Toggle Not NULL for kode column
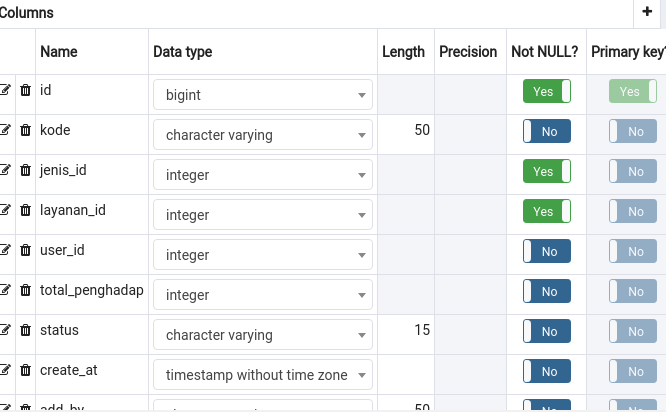Viewport: 666px width, 412px height. 547,131
